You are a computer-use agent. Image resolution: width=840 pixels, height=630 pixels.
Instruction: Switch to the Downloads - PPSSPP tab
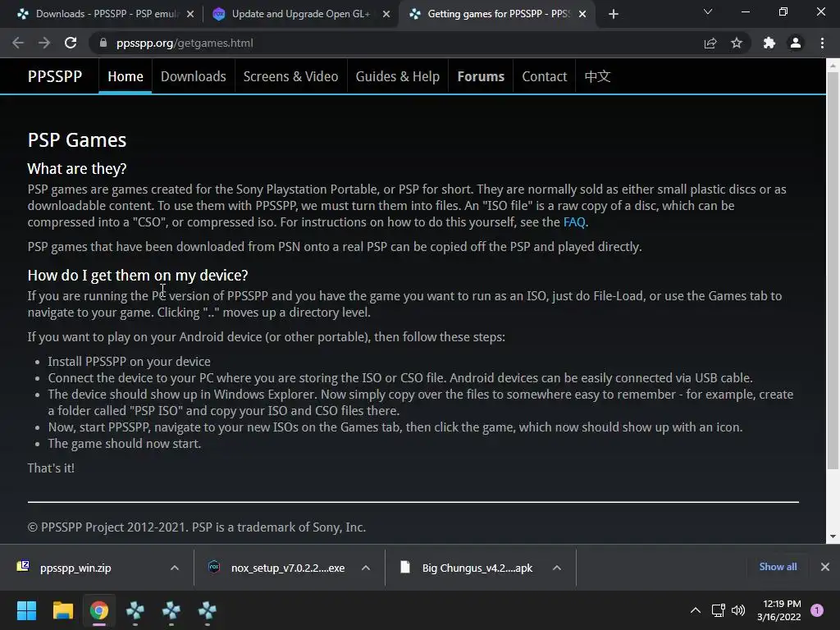(105, 14)
